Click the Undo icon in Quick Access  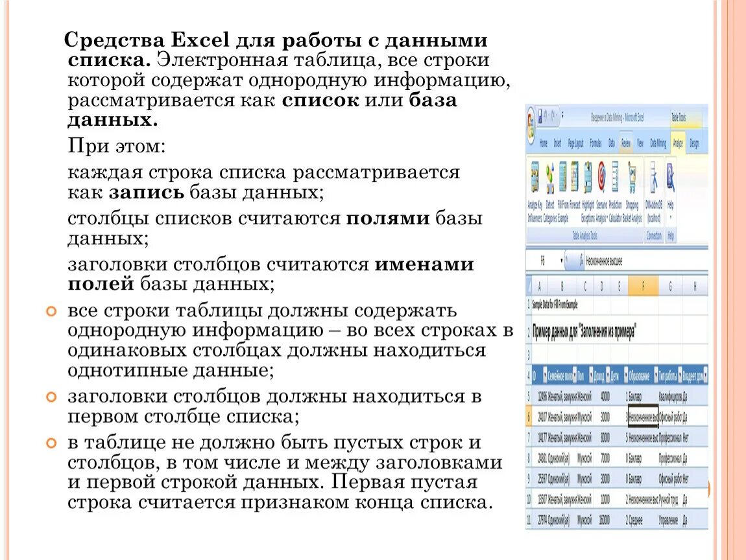point(546,116)
